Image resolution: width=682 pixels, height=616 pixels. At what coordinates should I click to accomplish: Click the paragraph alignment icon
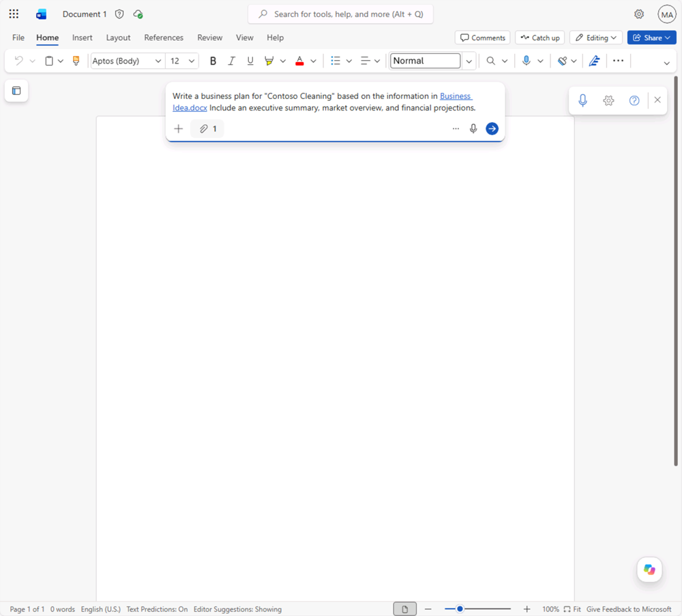click(x=366, y=61)
